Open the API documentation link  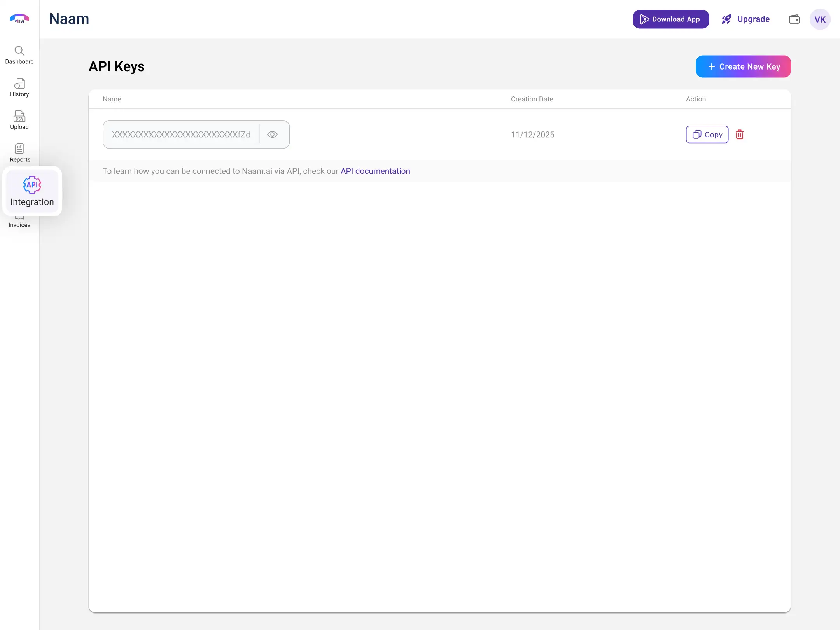click(375, 171)
